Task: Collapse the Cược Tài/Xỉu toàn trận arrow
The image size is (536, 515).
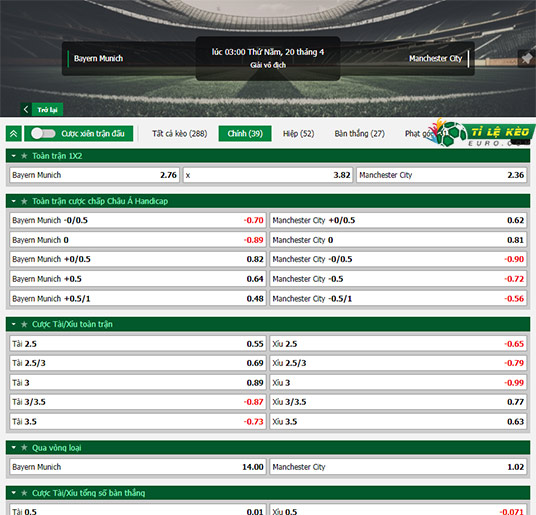Action: point(14,324)
